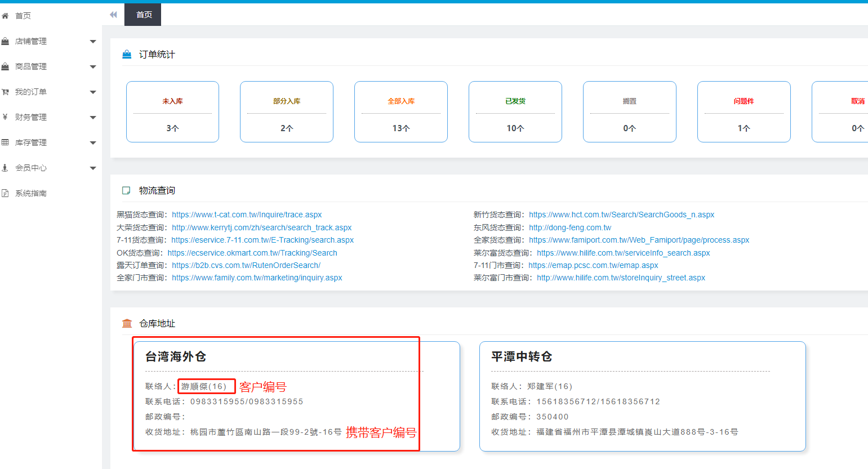Open the dong-feng.com.tw link
Image resolution: width=868 pixels, height=469 pixels.
point(570,227)
